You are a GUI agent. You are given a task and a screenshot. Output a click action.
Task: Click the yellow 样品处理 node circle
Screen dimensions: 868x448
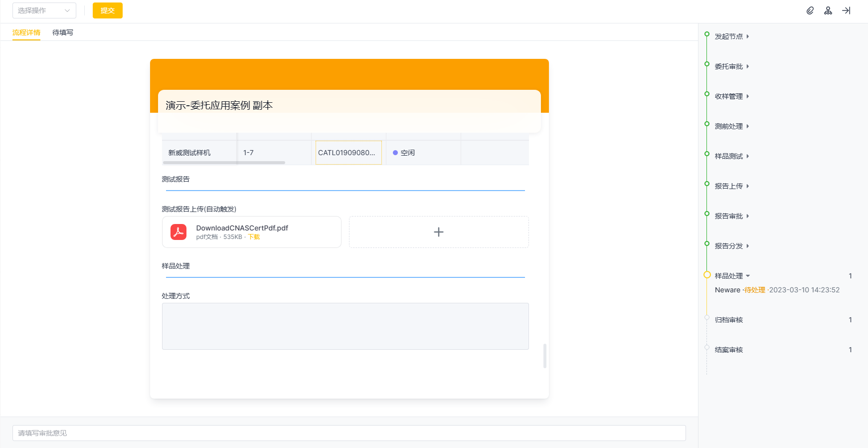707,275
